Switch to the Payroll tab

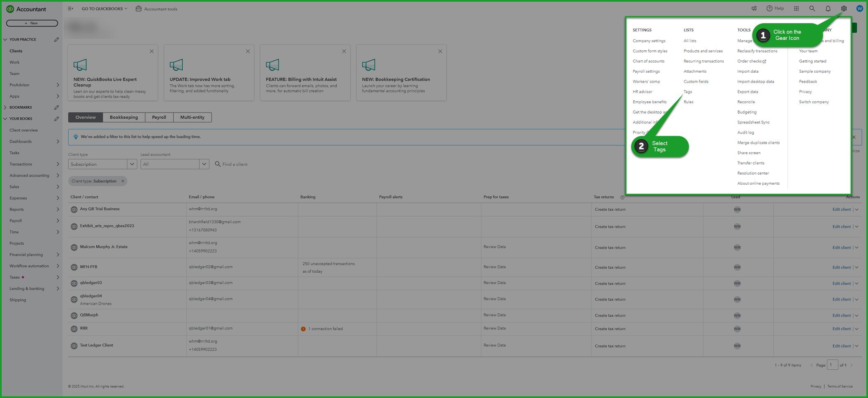[x=159, y=117]
